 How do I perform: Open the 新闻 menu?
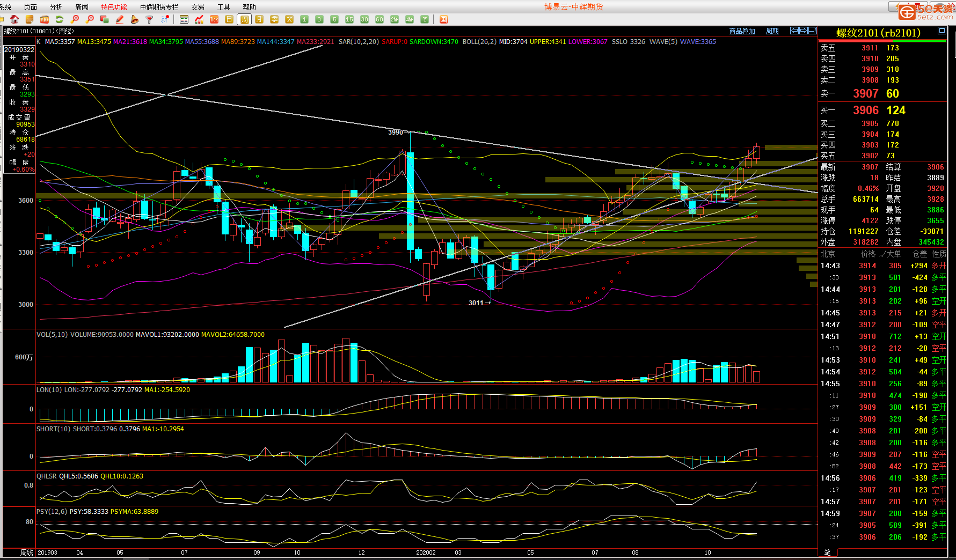click(82, 7)
